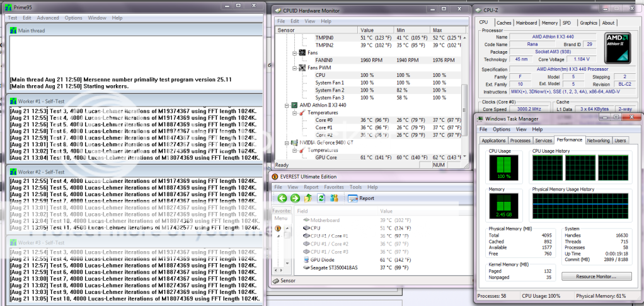Click the Max column header in Hardware Monitor
644x306 pixels.
(448, 30)
